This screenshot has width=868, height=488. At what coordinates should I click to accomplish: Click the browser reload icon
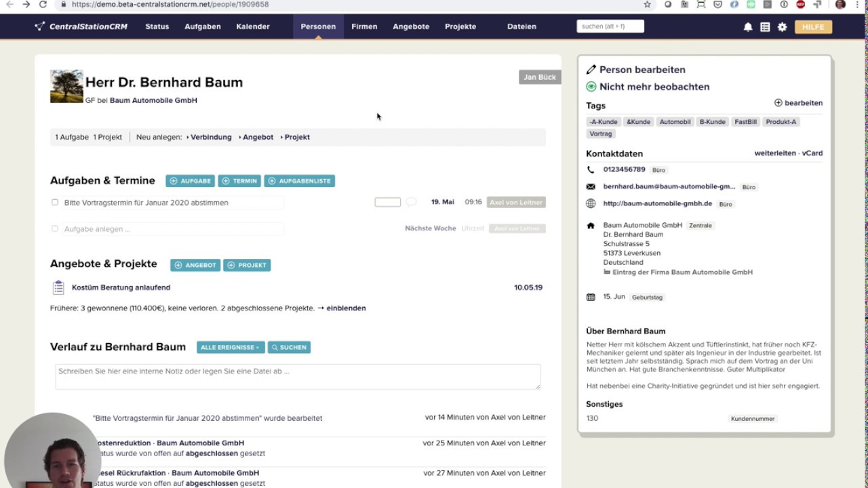pyautogui.click(x=43, y=4)
